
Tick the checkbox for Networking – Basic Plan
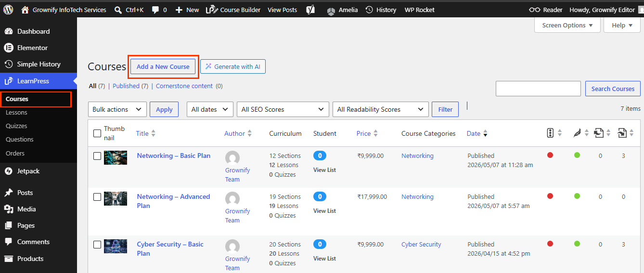click(97, 156)
